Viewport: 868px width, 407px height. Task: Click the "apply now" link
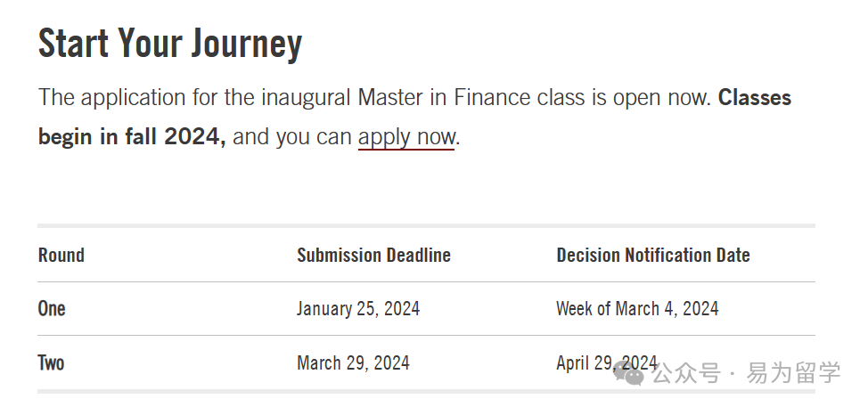tap(406, 136)
